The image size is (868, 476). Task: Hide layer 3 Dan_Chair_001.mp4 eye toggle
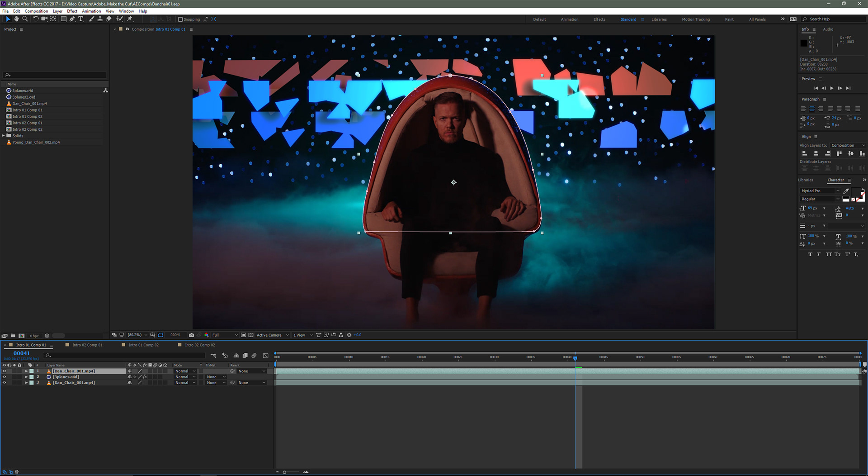[x=5, y=383]
